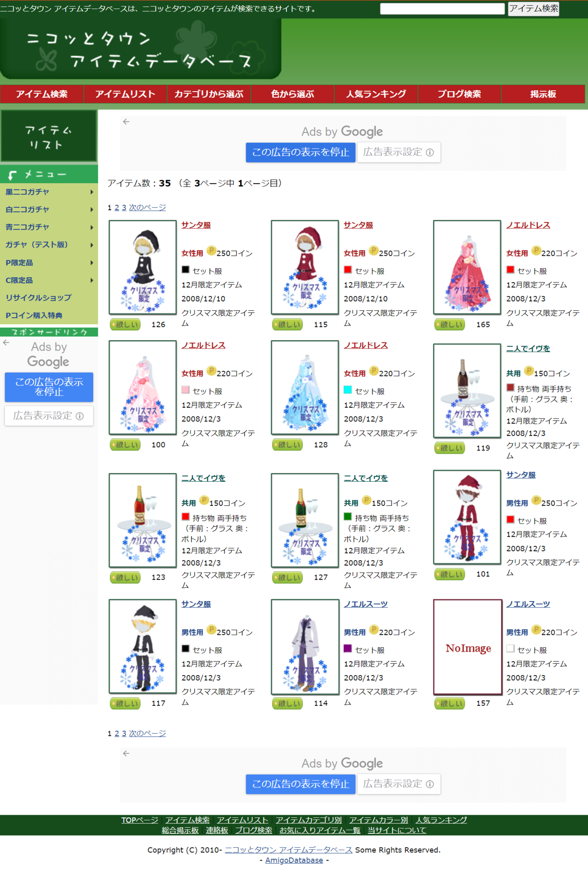Expand the ガチャ（テスト版）menu entry
The image size is (588, 871).
(x=49, y=245)
